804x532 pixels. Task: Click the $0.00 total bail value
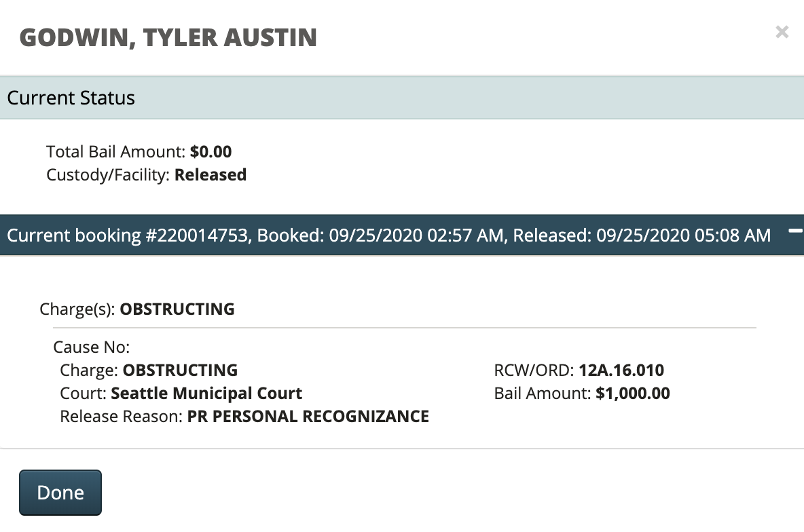pos(211,151)
